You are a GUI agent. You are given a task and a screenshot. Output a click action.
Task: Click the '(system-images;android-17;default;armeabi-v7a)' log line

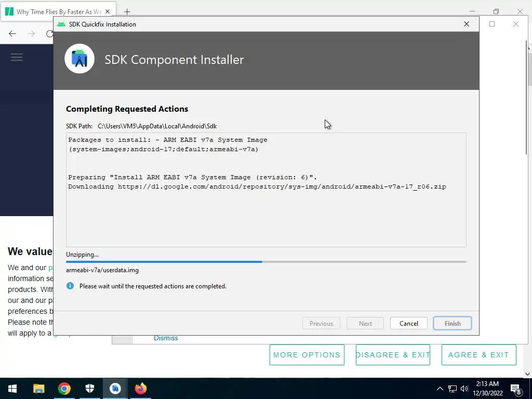coord(163,149)
